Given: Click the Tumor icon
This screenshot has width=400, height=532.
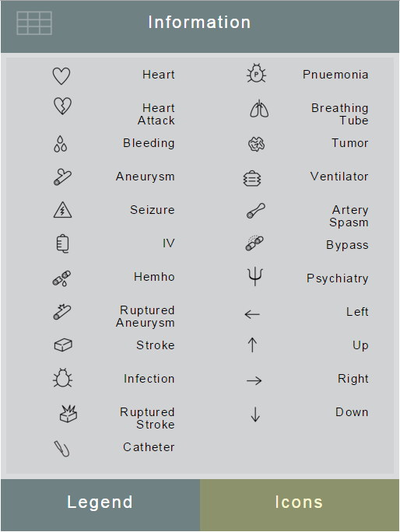Looking at the screenshot, I should coord(256,144).
